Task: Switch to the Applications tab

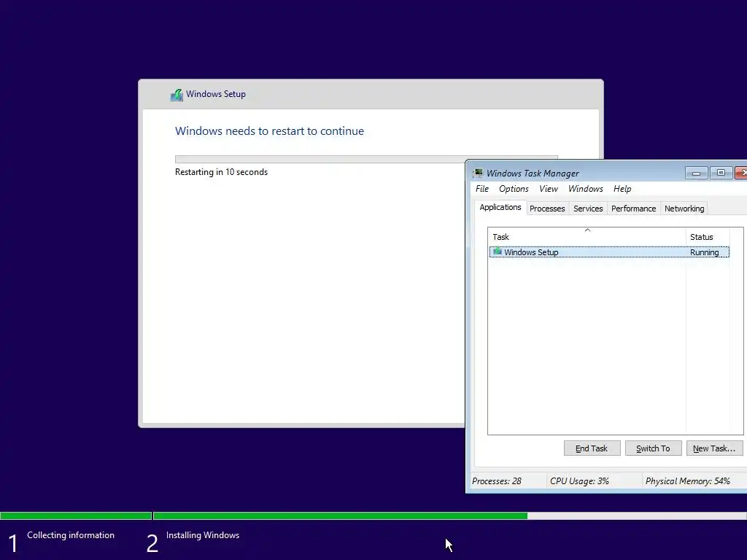Action: (500, 207)
